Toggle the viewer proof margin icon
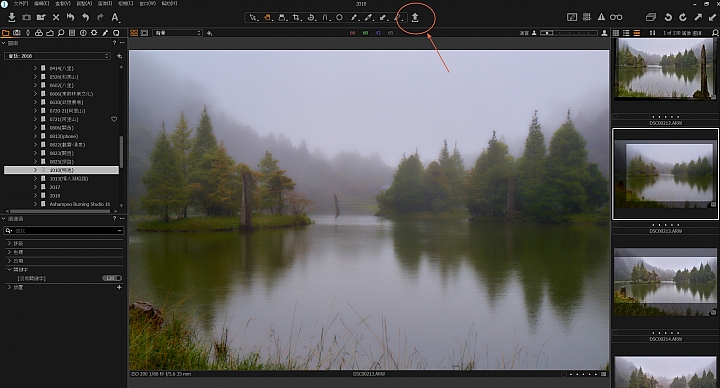Viewport: 720px width, 388px height. (x=145, y=33)
